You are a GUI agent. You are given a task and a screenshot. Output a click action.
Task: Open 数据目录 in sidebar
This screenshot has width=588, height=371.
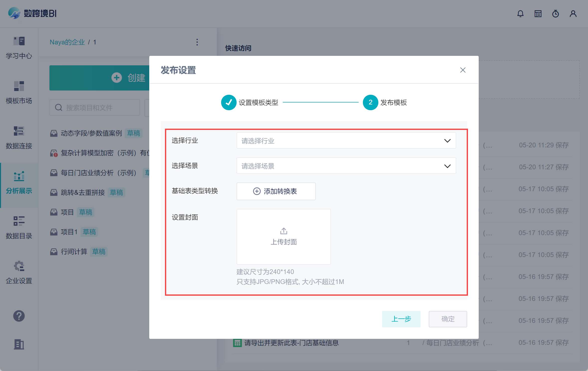coord(19,227)
